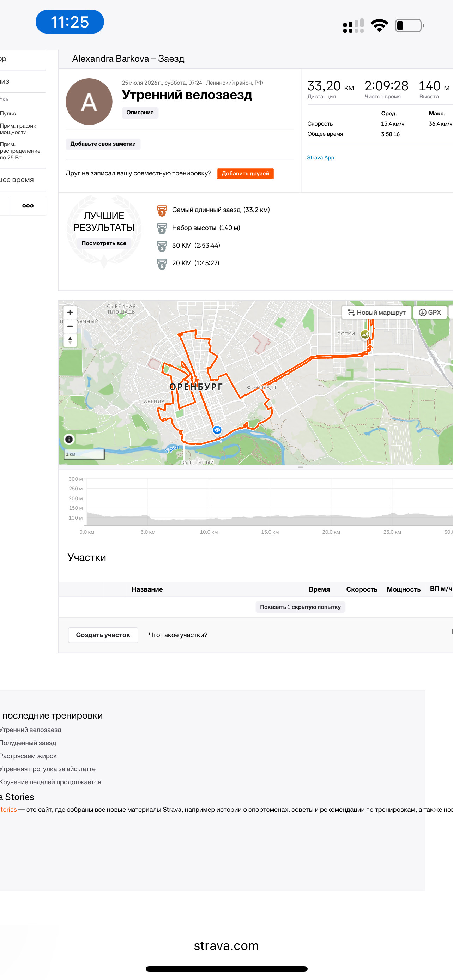
Task: Open the Strava App link
Action: pos(321,157)
